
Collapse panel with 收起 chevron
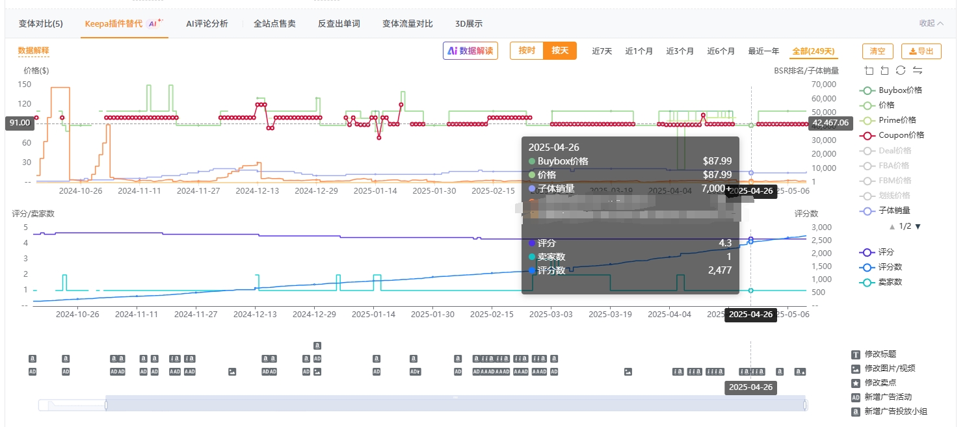931,23
